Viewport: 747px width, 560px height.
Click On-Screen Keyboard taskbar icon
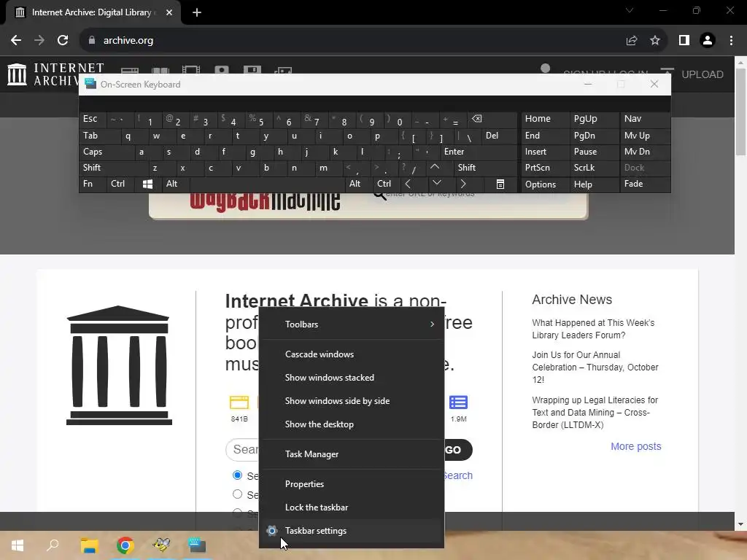pyautogui.click(x=197, y=545)
